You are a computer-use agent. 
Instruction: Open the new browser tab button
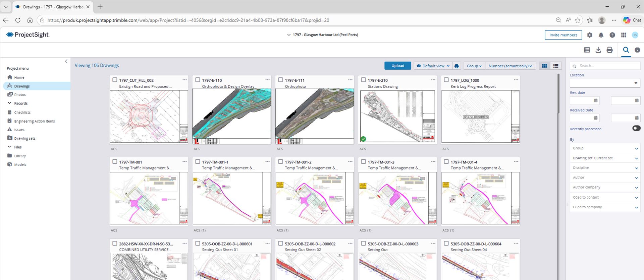[100, 7]
